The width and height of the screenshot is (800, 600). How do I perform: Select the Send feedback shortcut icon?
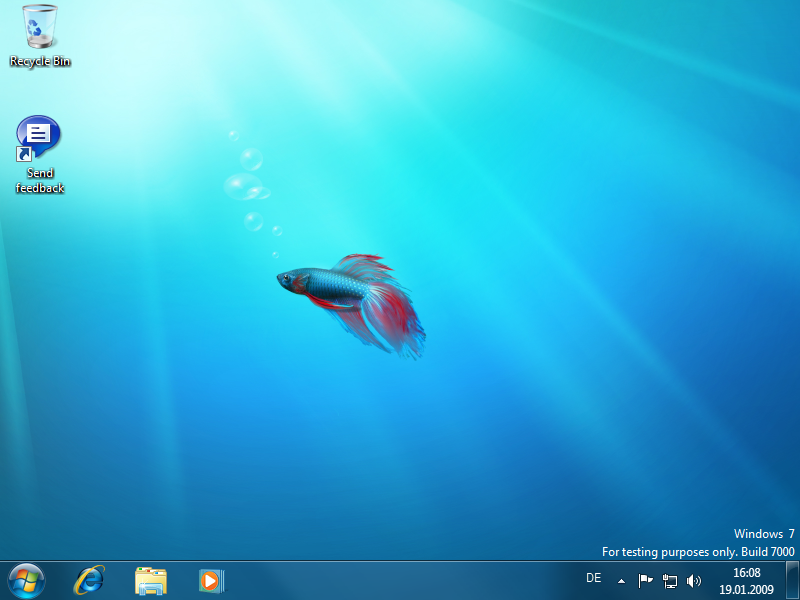pos(39,138)
